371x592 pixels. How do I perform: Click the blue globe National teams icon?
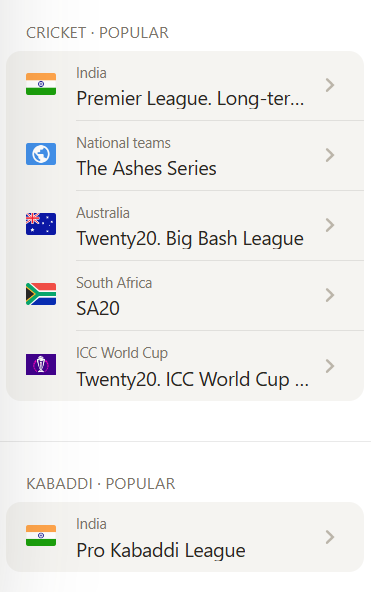41,154
